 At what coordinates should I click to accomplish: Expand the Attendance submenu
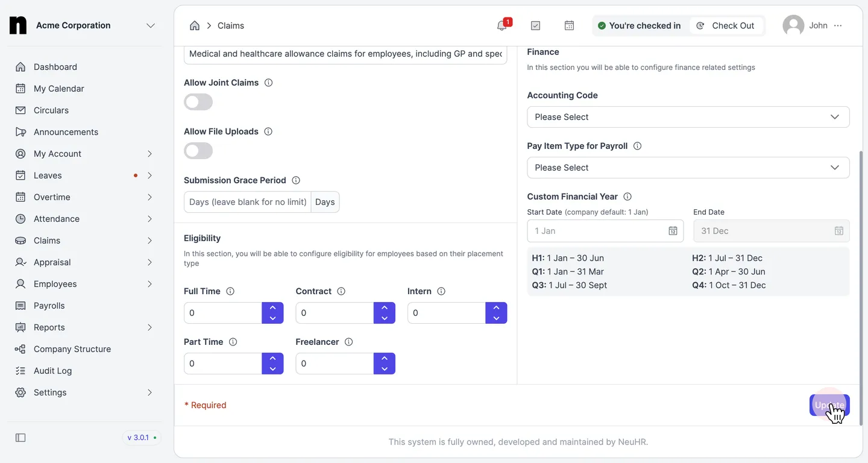149,219
